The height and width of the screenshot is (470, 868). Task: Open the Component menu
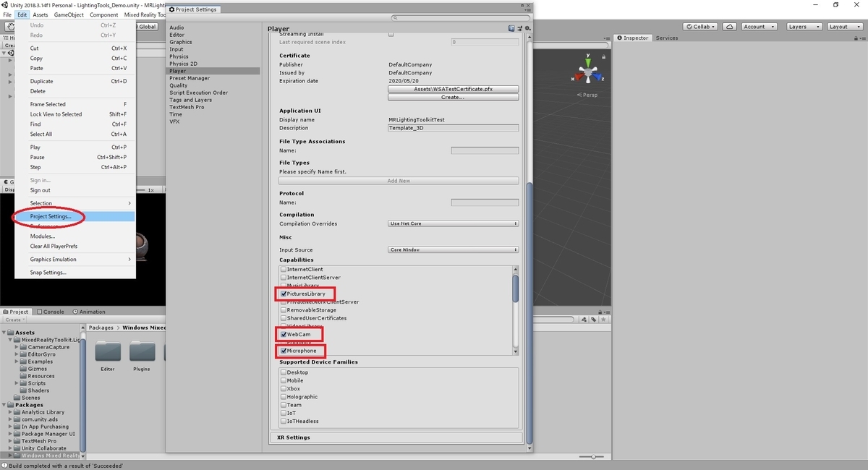tap(103, 14)
